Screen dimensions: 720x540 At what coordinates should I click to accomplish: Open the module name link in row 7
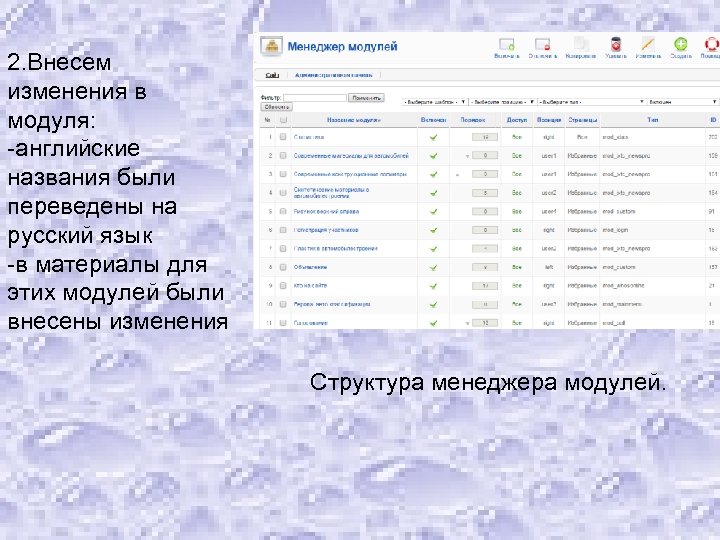pyautogui.click(x=336, y=248)
